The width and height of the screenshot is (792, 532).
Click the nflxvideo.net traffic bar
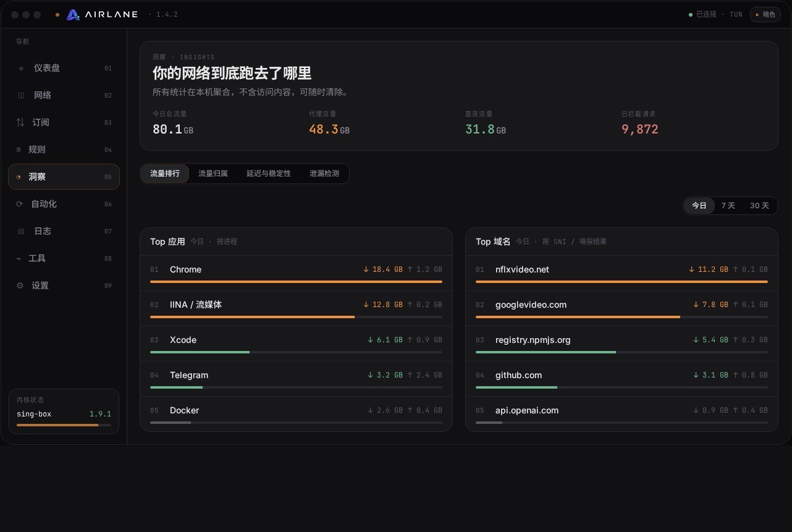tap(621, 282)
